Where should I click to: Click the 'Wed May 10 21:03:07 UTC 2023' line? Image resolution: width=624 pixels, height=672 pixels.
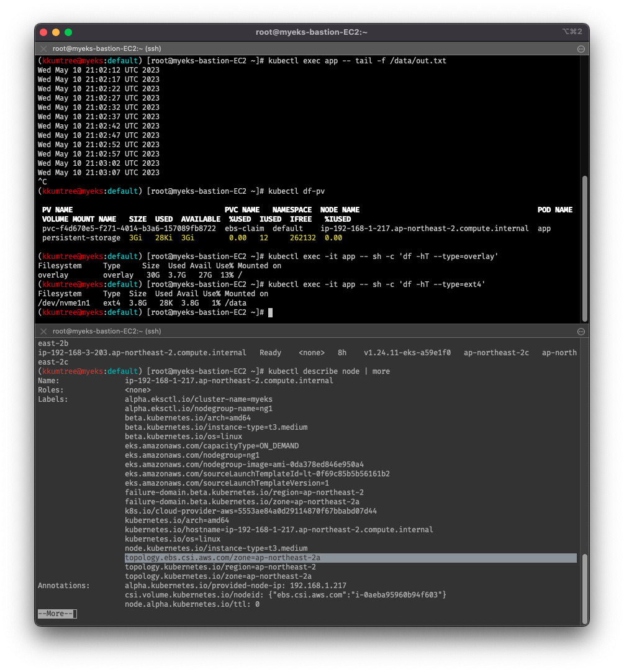tap(99, 173)
